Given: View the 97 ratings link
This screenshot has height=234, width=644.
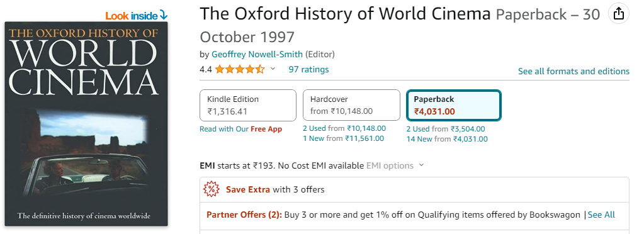Looking at the screenshot, I should (x=308, y=69).
